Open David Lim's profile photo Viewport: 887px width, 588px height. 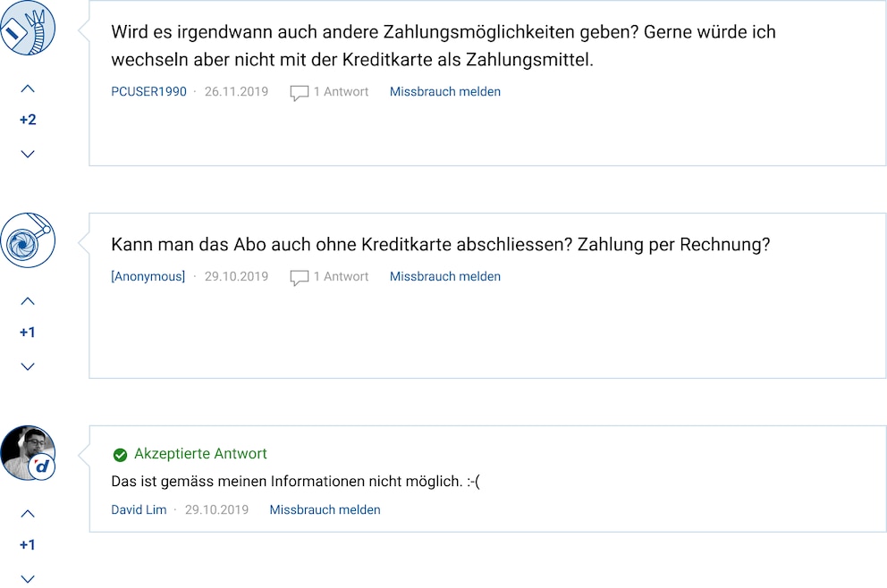tap(28, 453)
